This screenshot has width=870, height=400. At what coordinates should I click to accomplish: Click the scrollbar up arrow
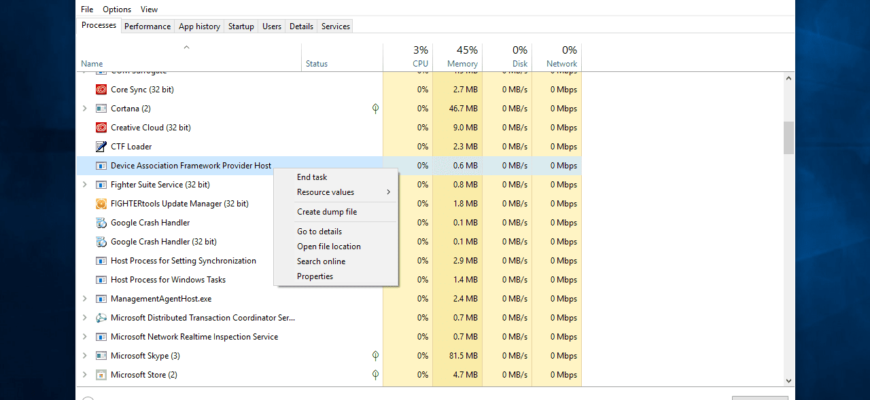point(788,78)
